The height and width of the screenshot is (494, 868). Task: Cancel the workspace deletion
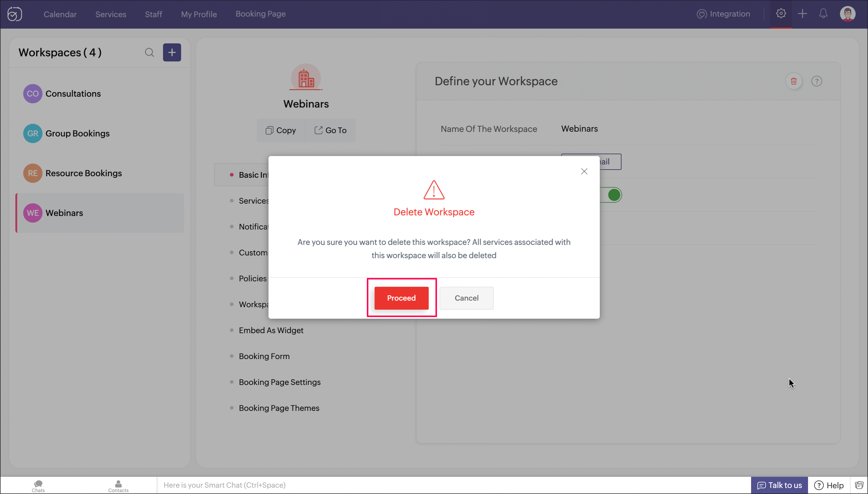tap(467, 298)
